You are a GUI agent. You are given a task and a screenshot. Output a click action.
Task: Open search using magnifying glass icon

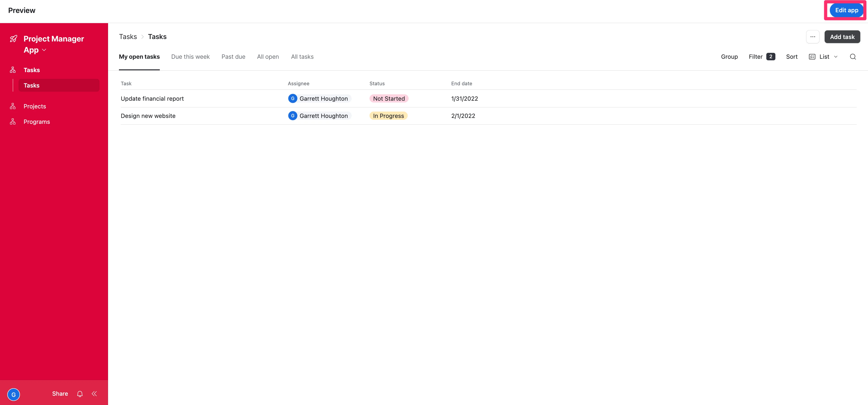point(853,56)
